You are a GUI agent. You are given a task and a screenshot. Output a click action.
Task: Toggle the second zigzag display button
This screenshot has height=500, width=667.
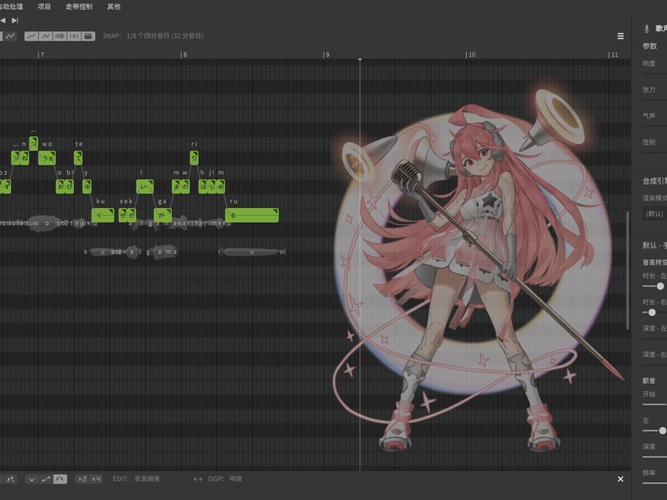(x=45, y=36)
